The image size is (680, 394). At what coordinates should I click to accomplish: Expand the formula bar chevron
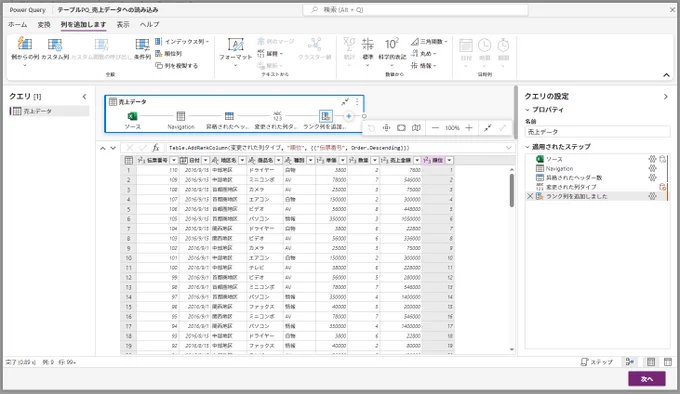coord(509,148)
